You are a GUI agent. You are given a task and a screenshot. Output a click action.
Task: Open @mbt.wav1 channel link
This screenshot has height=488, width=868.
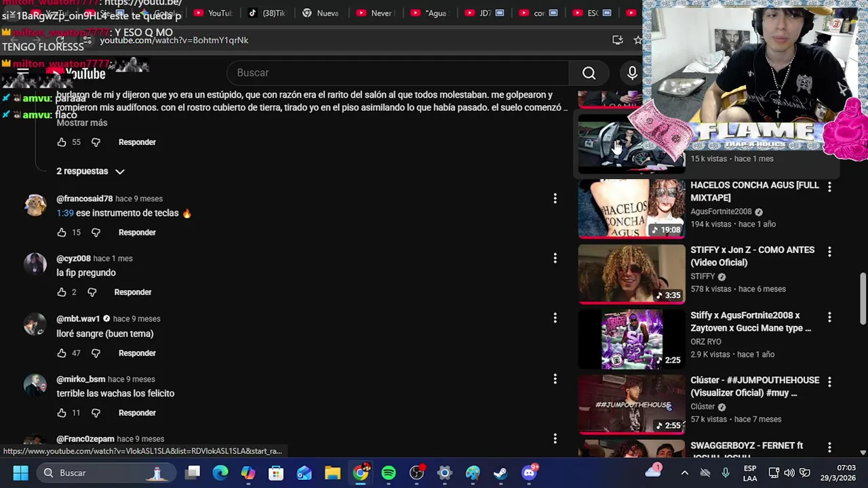(78, 319)
